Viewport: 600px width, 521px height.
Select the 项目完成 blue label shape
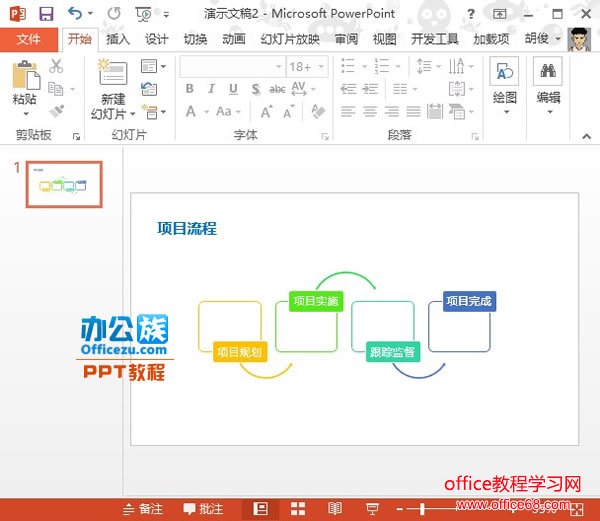[469, 301]
